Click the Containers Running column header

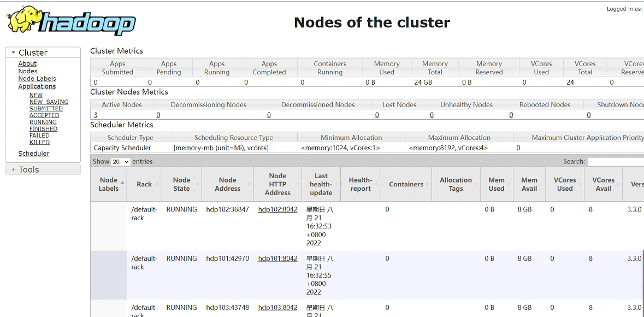[330, 68]
